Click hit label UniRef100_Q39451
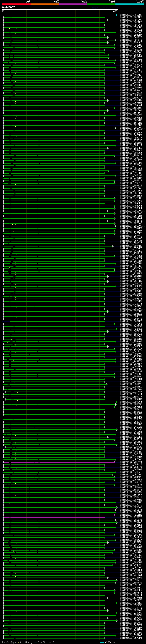Viewport: 146px width, 644px height. [131, 615]
